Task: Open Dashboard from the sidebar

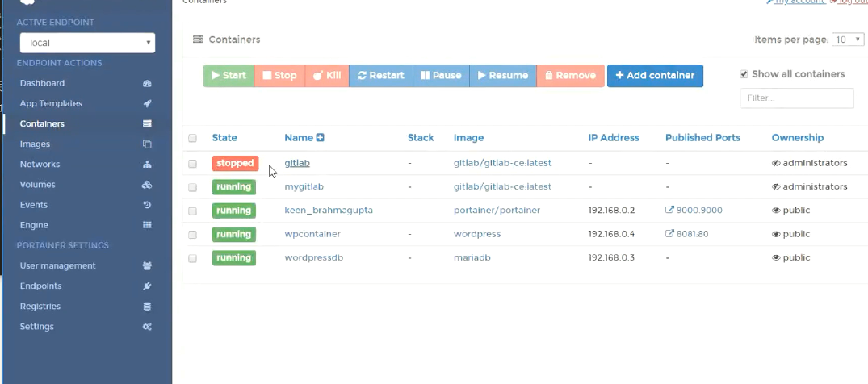Action: pos(42,84)
